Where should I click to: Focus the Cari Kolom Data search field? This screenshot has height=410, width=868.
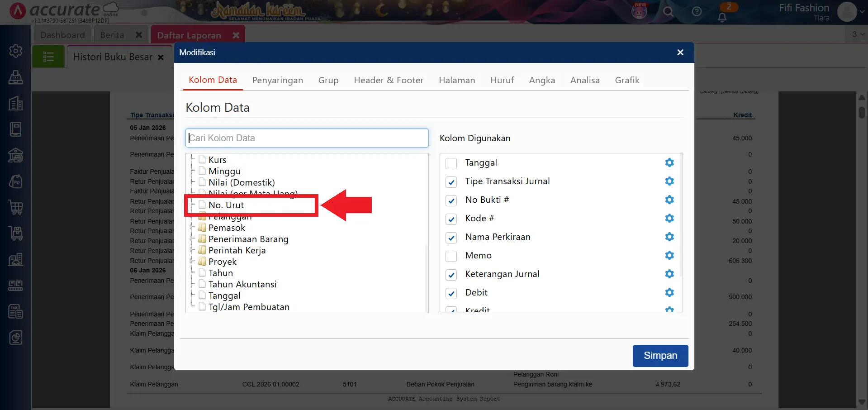(307, 138)
